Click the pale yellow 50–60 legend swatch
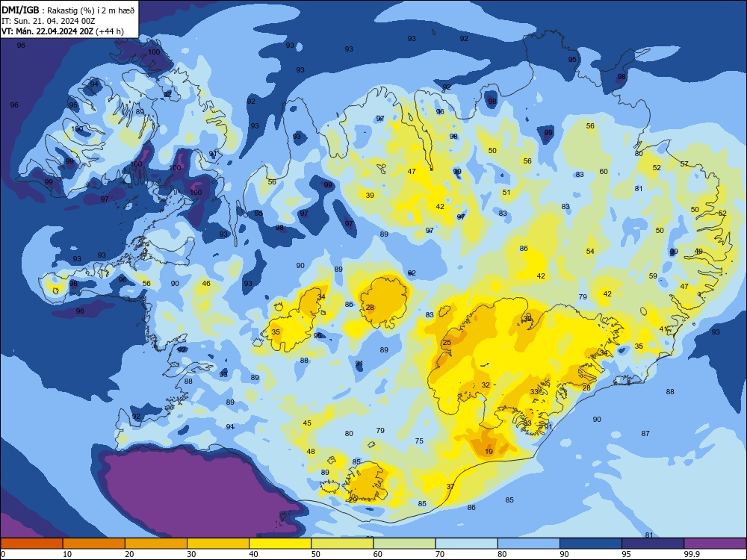747x560 pixels. [342, 544]
